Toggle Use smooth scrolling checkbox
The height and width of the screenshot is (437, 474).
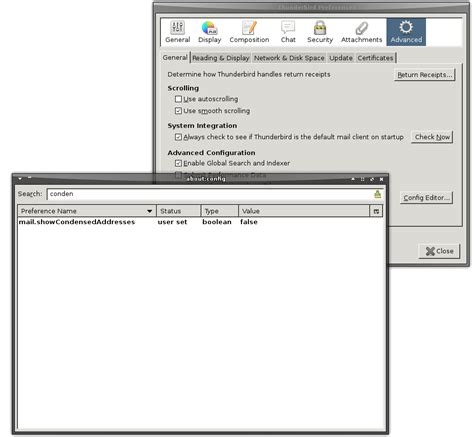coord(178,111)
